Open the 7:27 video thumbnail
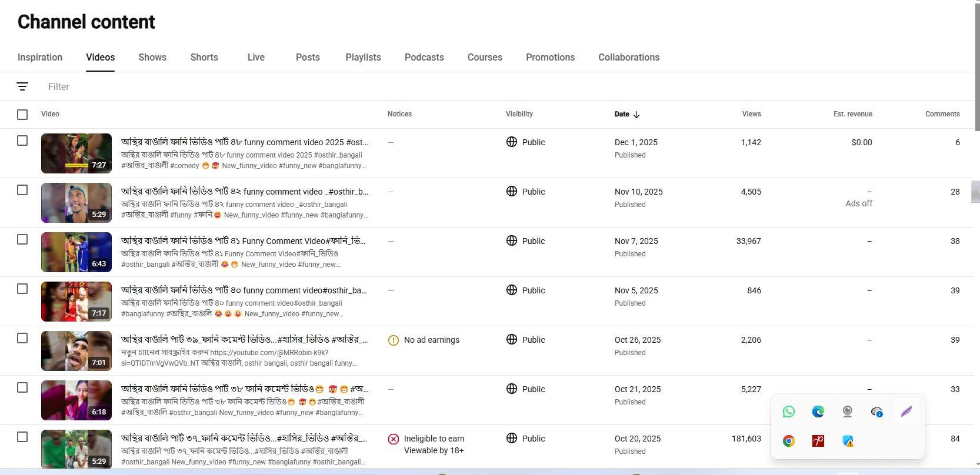980x475 pixels. tap(76, 153)
